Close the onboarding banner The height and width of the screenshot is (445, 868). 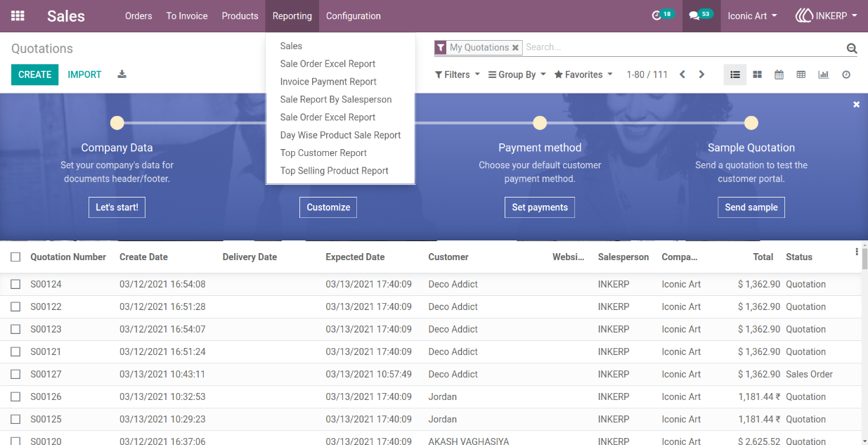856,104
